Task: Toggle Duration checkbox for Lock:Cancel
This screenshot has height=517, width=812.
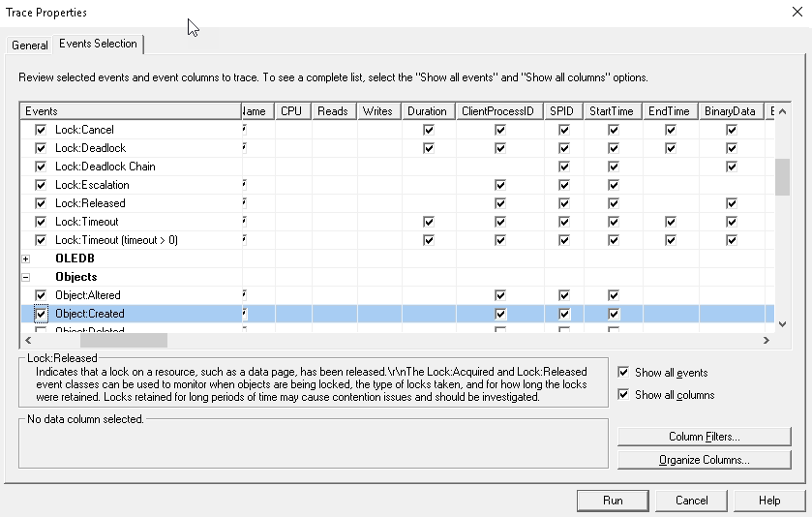Action: 429,130
